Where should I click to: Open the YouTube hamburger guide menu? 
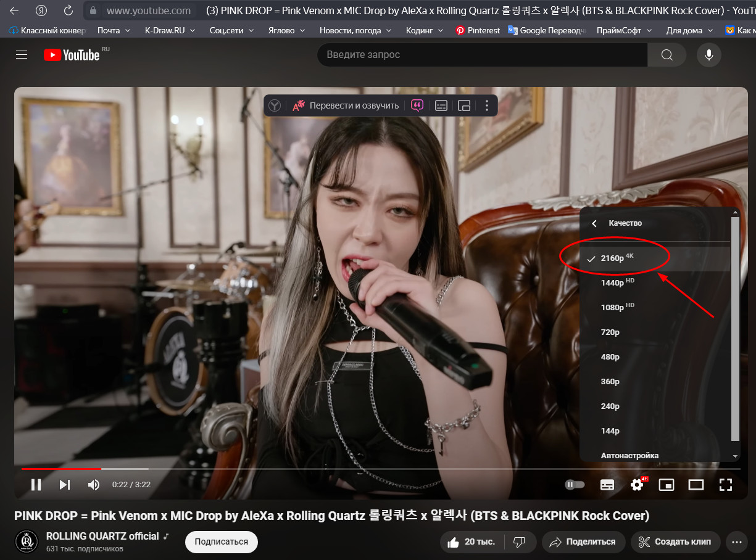tap(22, 55)
